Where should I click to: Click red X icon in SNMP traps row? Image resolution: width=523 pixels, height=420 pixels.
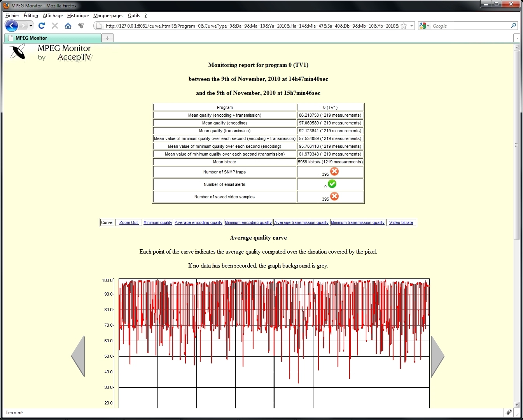click(334, 171)
